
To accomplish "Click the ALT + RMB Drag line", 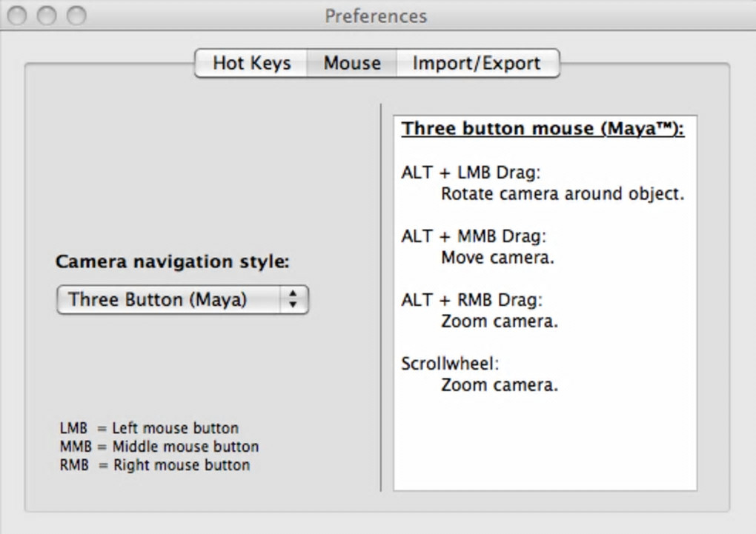I will [472, 300].
